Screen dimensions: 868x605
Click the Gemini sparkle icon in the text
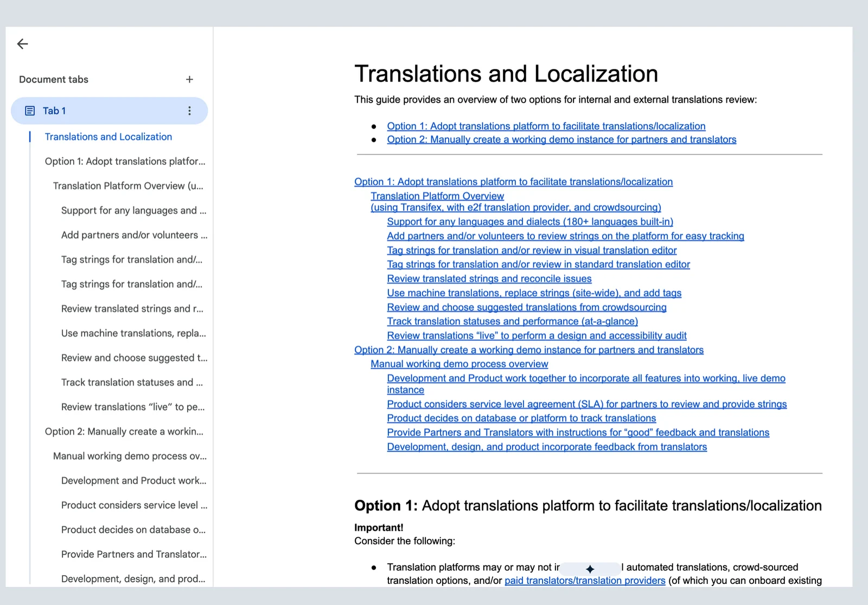coord(590,569)
